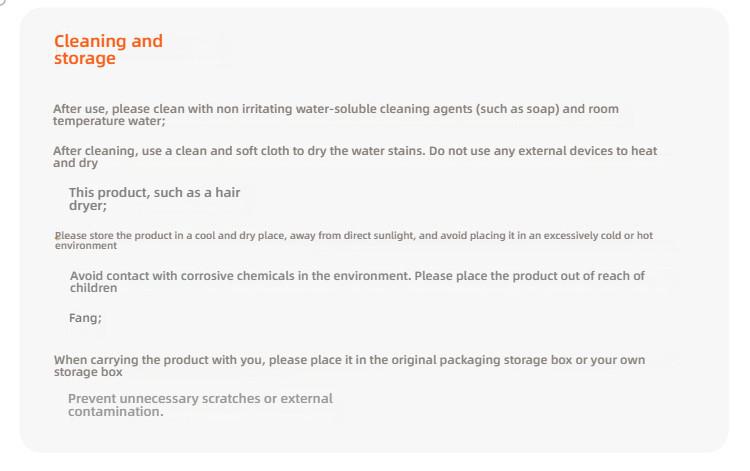This screenshot has width=750, height=471.
Task: Click "This product, such as a hair" text
Action: (154, 192)
